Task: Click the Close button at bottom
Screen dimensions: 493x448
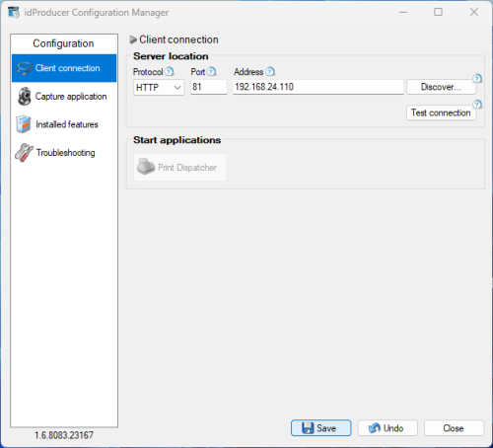Action: (454, 428)
